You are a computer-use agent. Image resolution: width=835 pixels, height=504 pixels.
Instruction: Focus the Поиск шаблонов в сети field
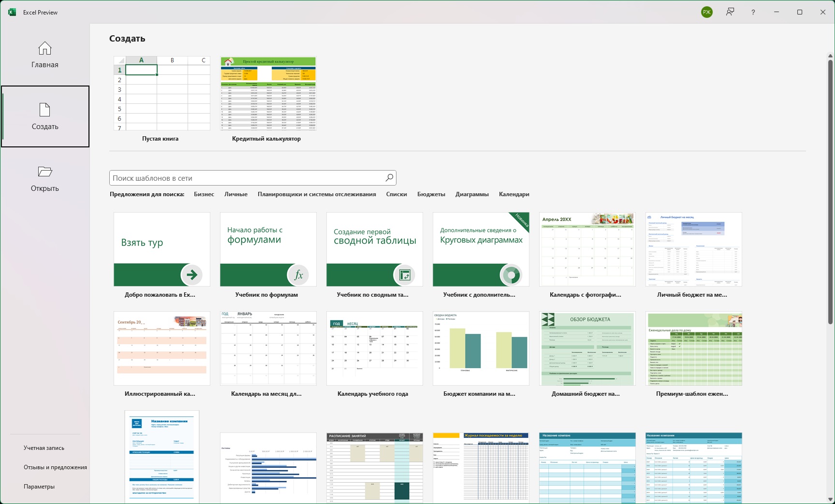click(253, 178)
